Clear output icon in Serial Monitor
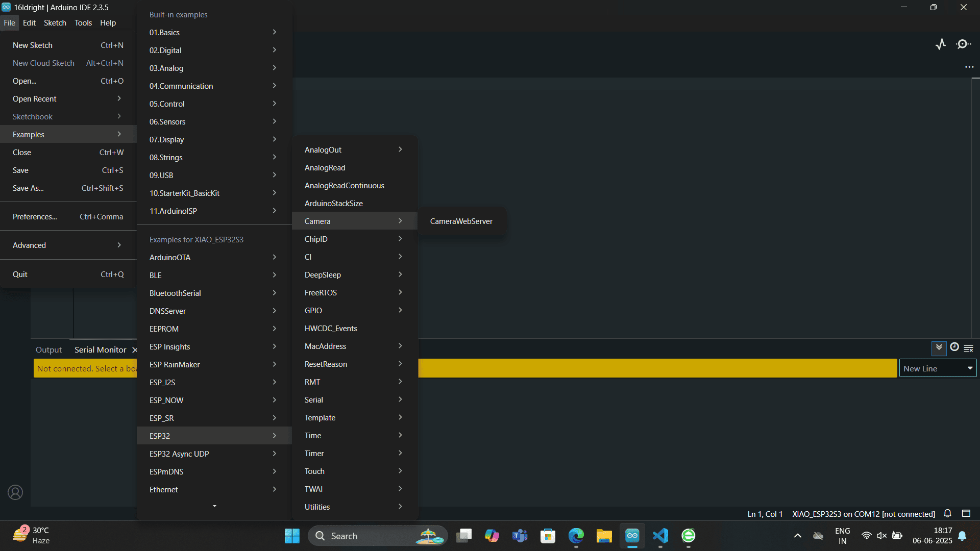Screen dimensions: 980x551 [x=969, y=348]
